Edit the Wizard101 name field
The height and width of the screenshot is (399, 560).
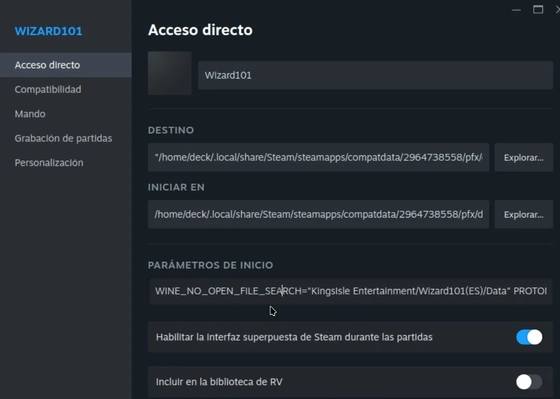point(375,75)
